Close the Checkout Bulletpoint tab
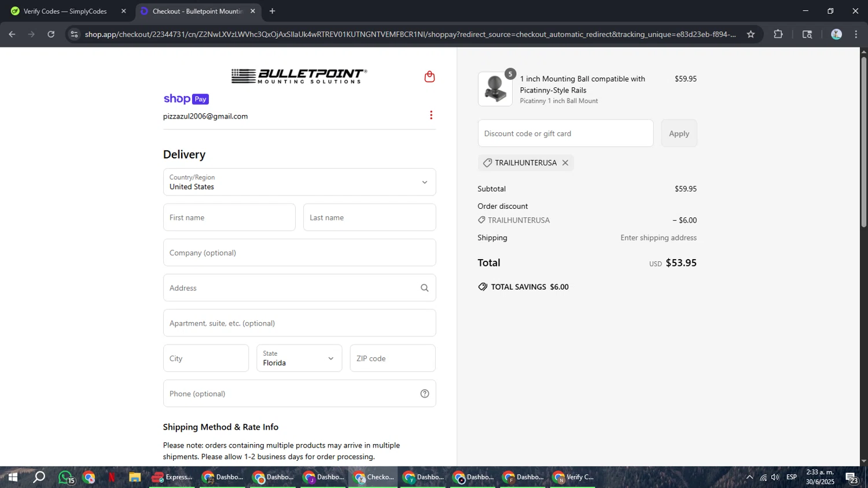The image size is (868, 488). (252, 11)
